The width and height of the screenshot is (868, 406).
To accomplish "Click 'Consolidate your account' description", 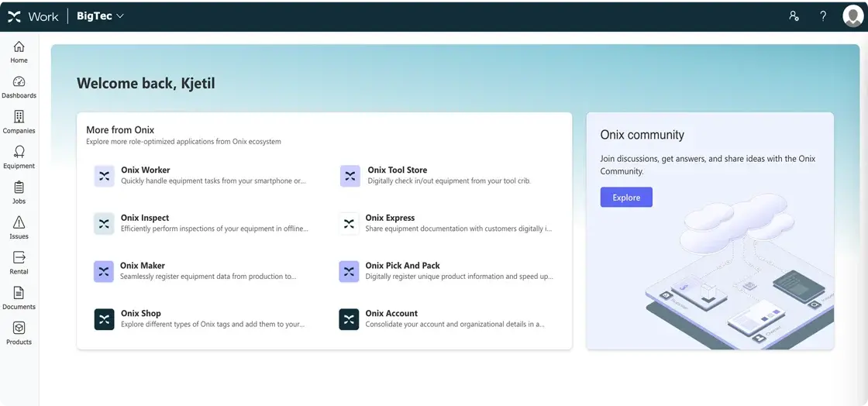I will coord(454,324).
